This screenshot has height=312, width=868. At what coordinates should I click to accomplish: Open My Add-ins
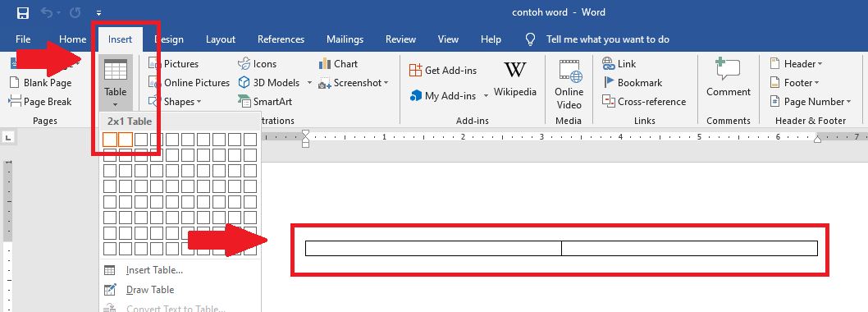(443, 96)
